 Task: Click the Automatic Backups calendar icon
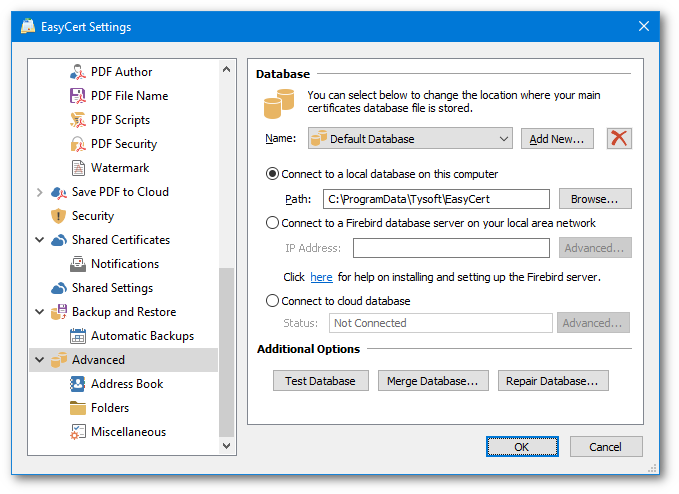[x=78, y=336]
